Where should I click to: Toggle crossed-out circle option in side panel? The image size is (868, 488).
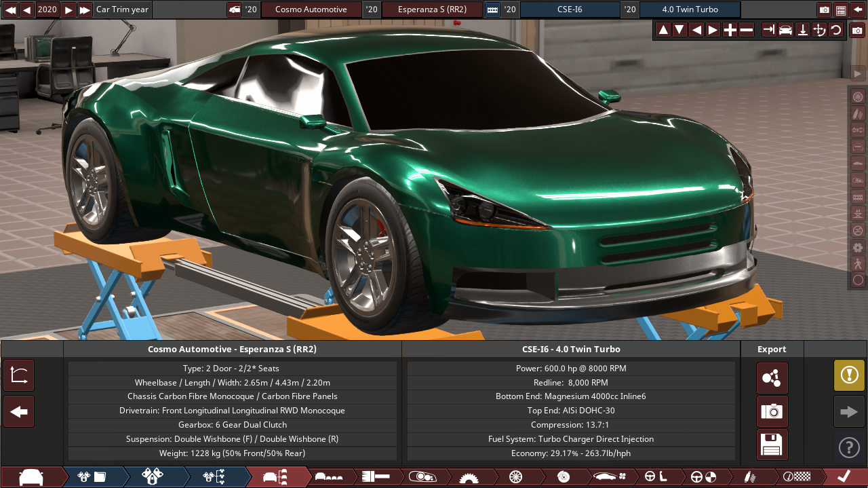(858, 230)
